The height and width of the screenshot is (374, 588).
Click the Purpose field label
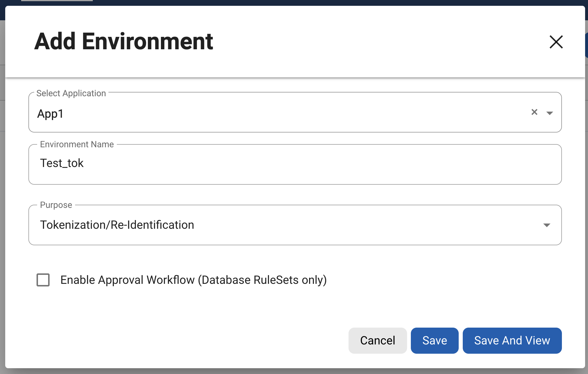pos(56,205)
